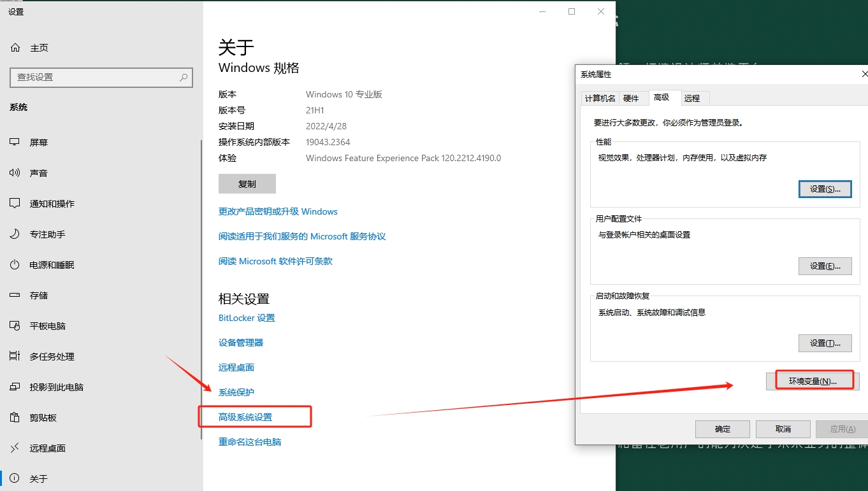The width and height of the screenshot is (868, 491).
Task: Click 性能 区域的 设置(S) button
Action: [x=825, y=189]
